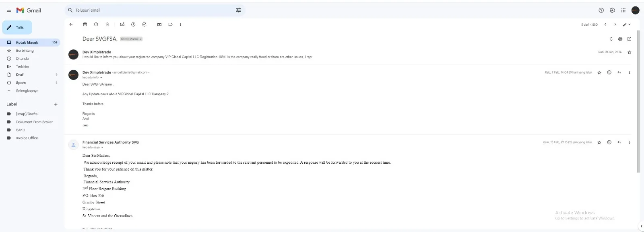644x232 pixels.
Task: Reply to Financial Services Authority SVG message
Action: coord(619,142)
